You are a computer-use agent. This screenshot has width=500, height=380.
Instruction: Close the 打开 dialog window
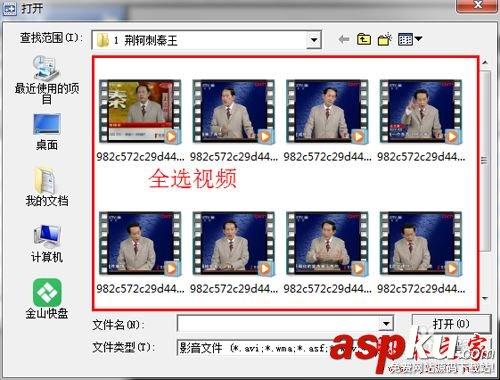(x=478, y=5)
